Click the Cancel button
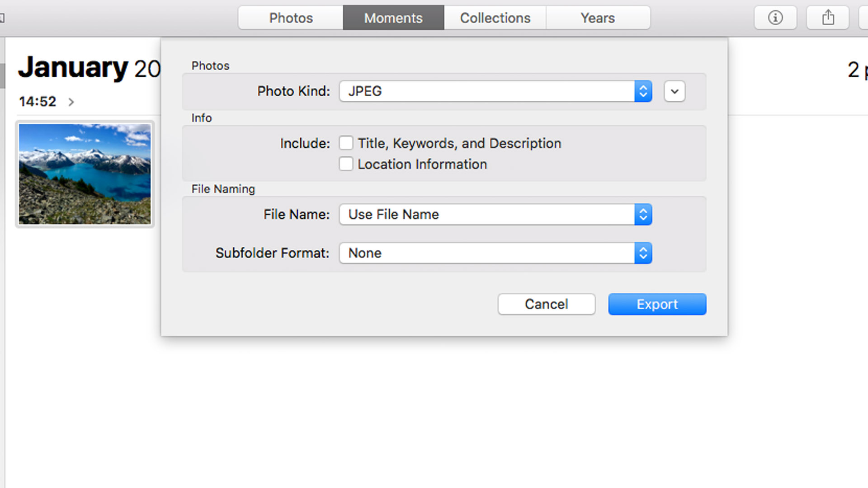This screenshot has height=488, width=868. pos(546,304)
